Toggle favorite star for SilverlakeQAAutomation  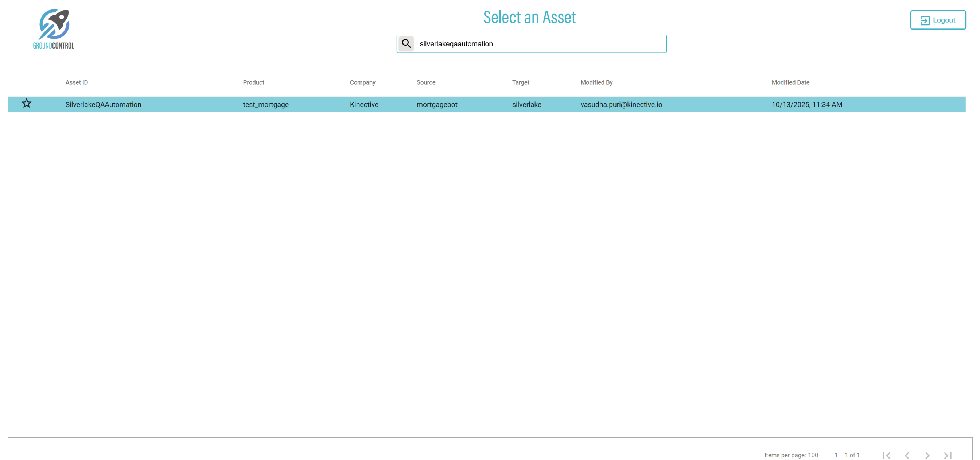click(x=26, y=104)
